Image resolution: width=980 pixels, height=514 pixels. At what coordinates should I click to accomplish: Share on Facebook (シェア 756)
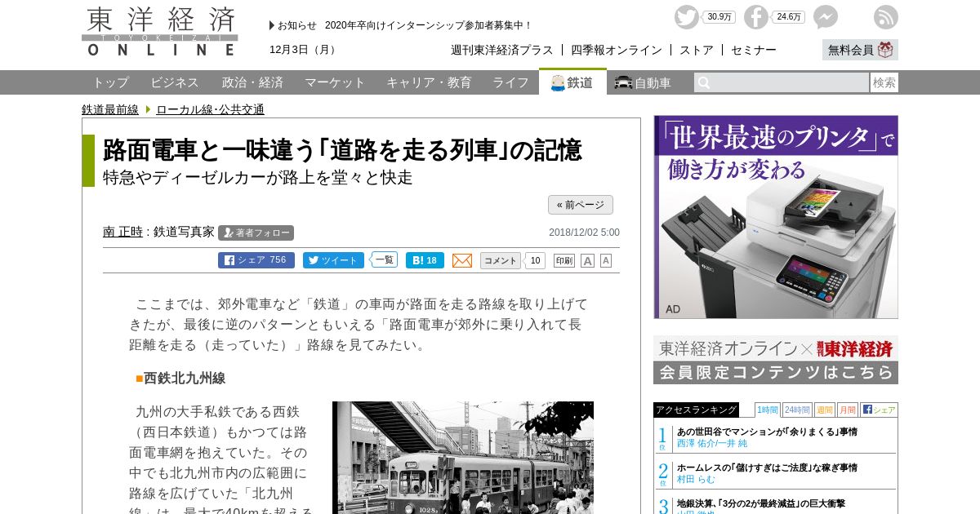256,260
